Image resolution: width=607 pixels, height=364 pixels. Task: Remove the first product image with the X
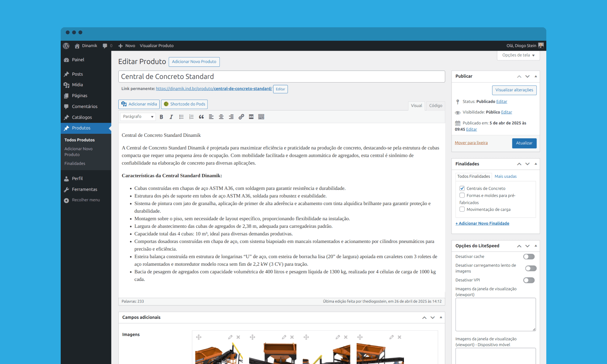[x=238, y=337]
